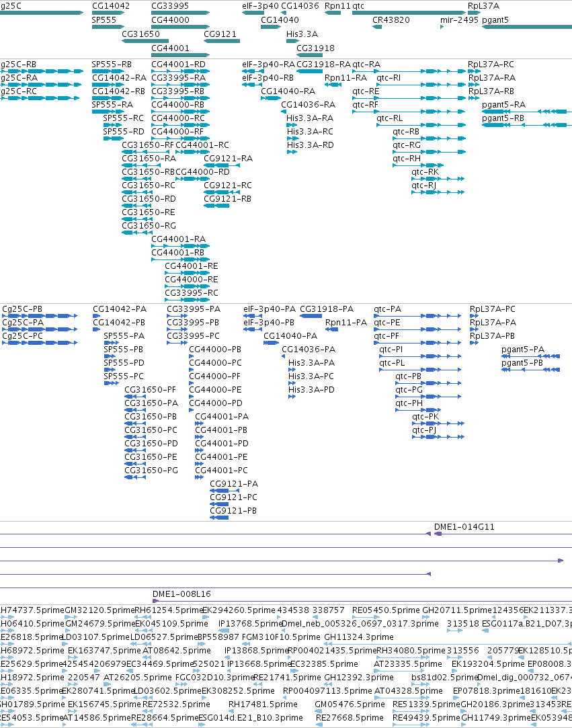Click the CG31650-RG transcript label

click(149, 226)
